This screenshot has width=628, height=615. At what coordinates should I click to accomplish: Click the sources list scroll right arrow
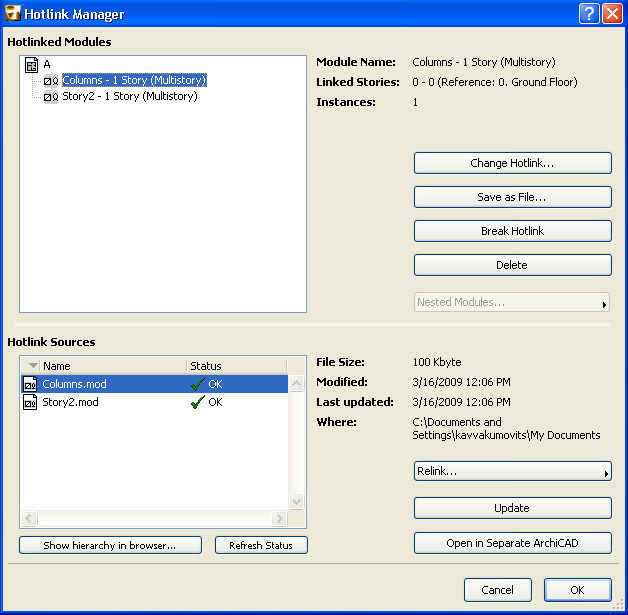[280, 519]
